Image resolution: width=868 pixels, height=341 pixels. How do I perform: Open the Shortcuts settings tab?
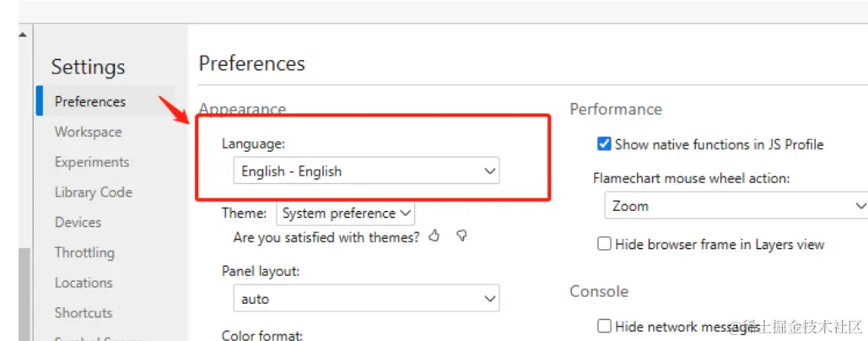(x=84, y=313)
